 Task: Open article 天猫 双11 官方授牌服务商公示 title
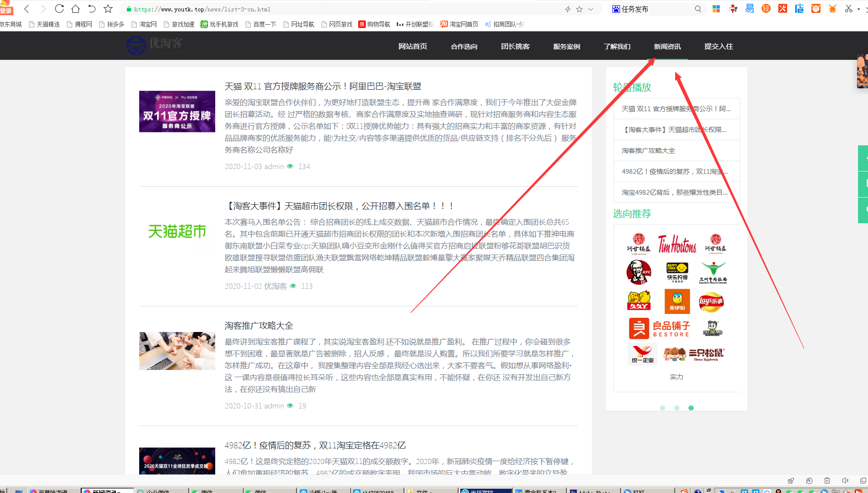[323, 86]
